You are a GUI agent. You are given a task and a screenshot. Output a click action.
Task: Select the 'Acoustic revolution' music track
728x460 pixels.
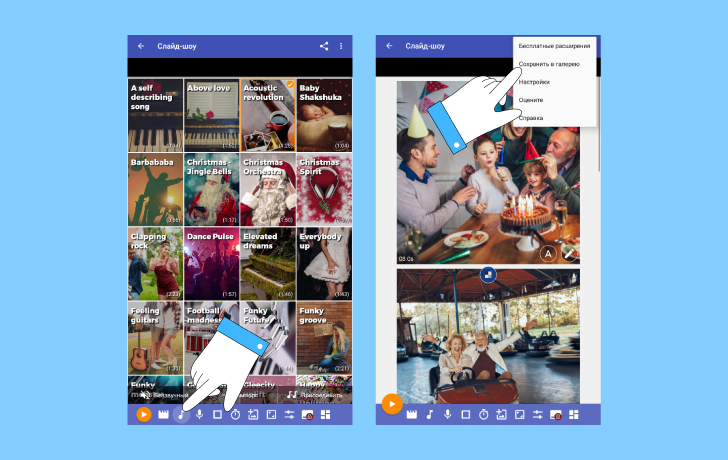point(268,115)
